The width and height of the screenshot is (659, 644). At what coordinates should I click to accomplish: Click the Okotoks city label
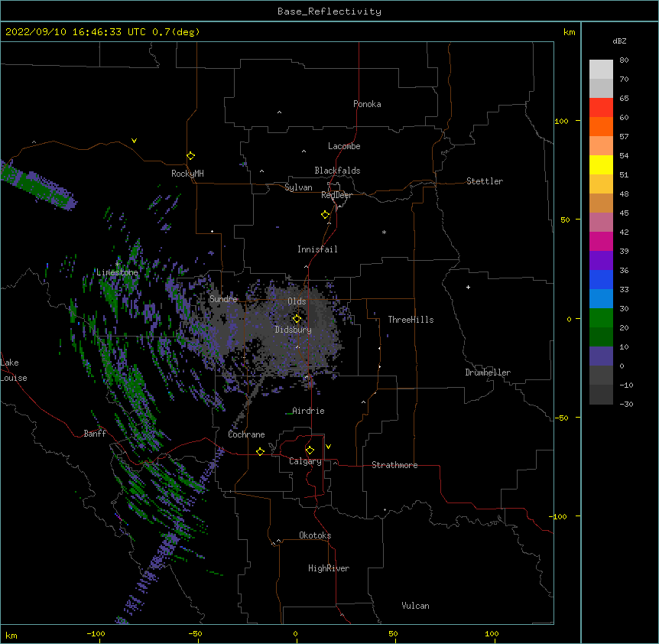[x=315, y=535]
